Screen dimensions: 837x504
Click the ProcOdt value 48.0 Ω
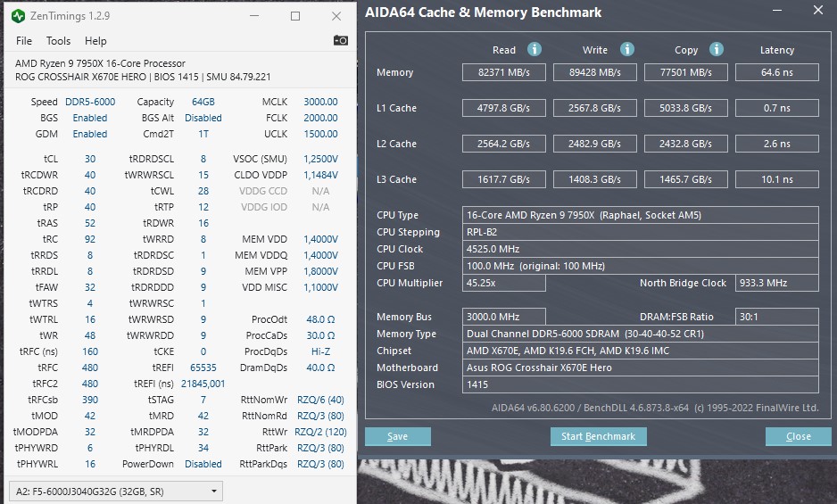click(x=321, y=320)
